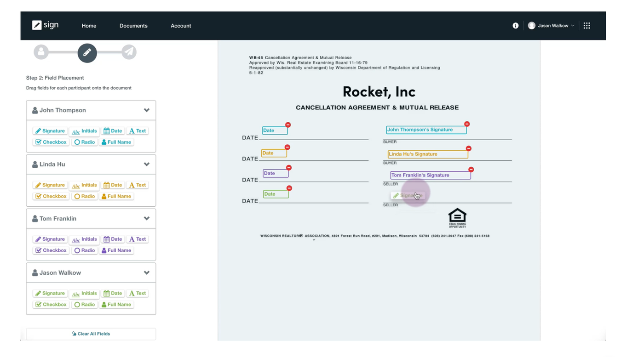
Task: Open the Jason Walkow account dropdown
Action: [551, 25]
